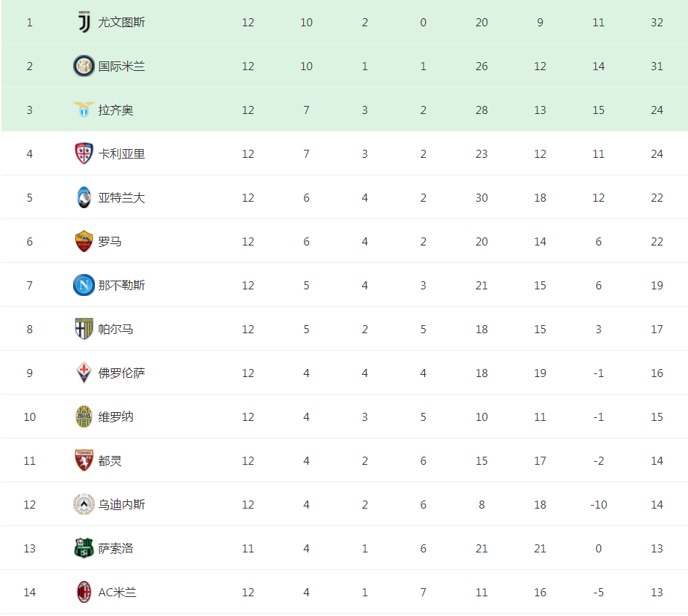Click the Udinese (乌迪内斯) round logo
688x616 pixels.
[x=84, y=504]
